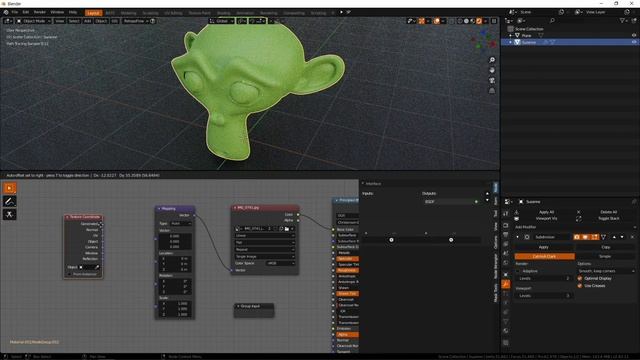Select the node editor select box tool
The height and width of the screenshot is (360, 640).
pyautogui.click(x=9, y=188)
